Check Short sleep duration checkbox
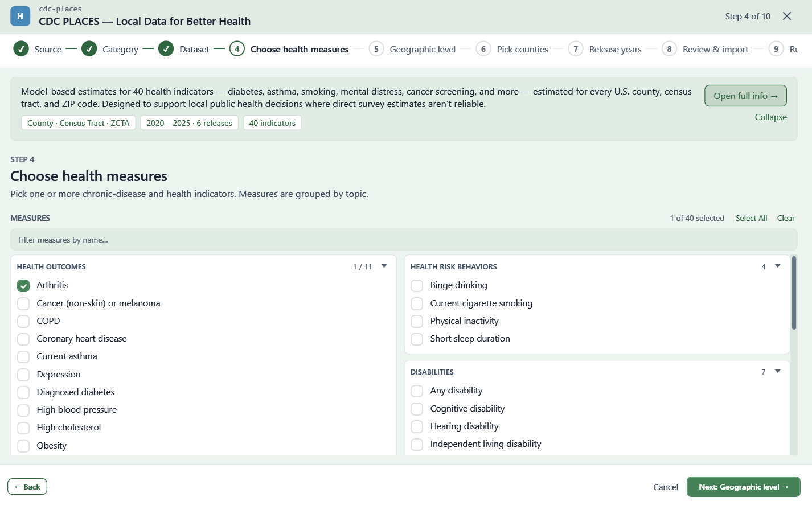The width and height of the screenshot is (812, 505). pos(417,339)
